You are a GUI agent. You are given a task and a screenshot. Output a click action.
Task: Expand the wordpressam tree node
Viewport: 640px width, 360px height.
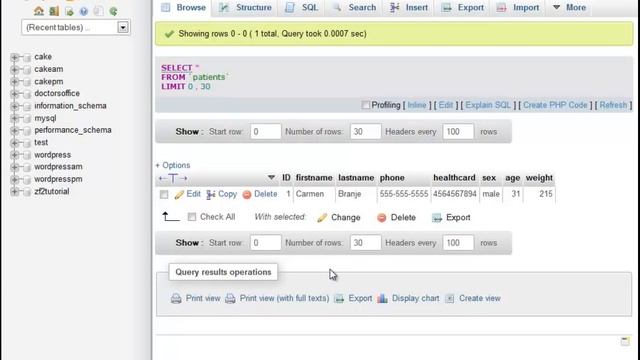pos(15,167)
